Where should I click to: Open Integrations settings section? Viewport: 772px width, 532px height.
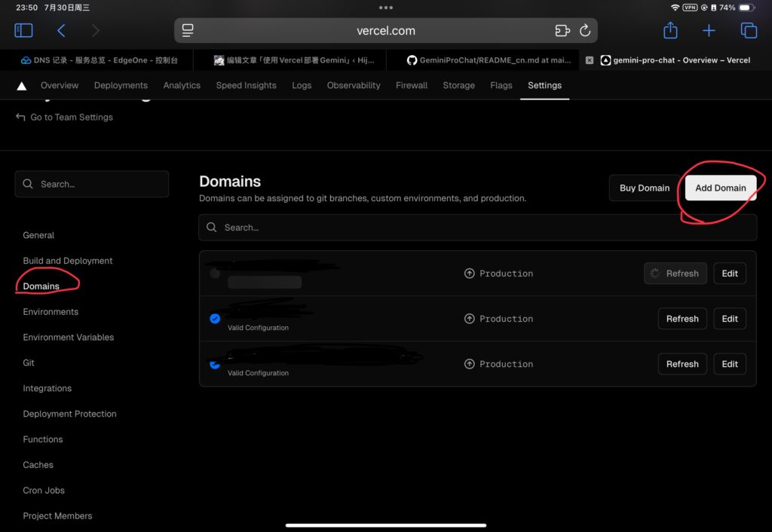pos(47,388)
